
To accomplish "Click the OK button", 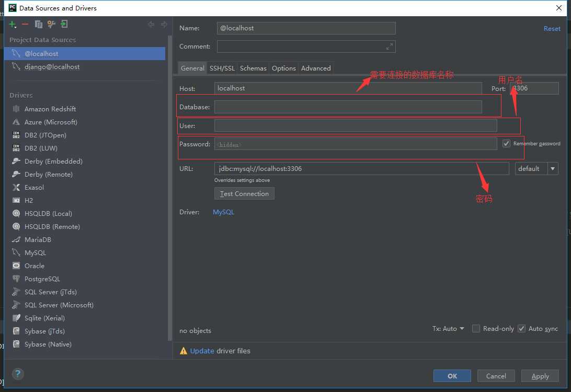I will point(452,376).
